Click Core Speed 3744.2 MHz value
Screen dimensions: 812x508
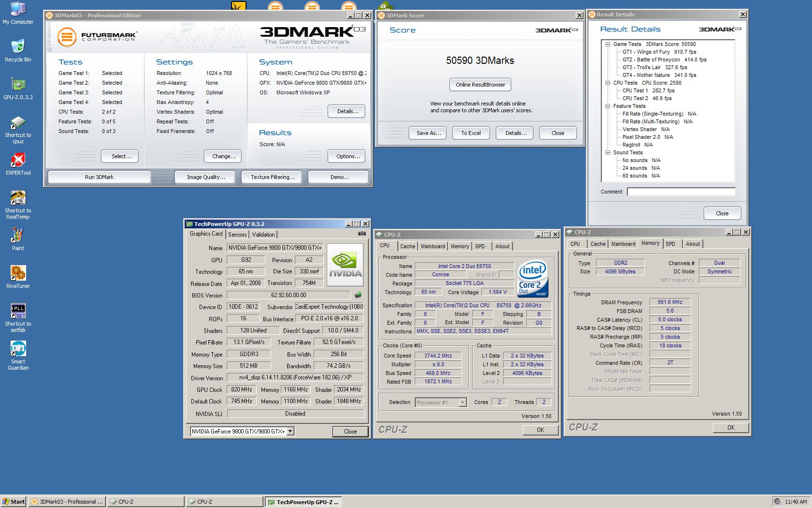click(438, 356)
